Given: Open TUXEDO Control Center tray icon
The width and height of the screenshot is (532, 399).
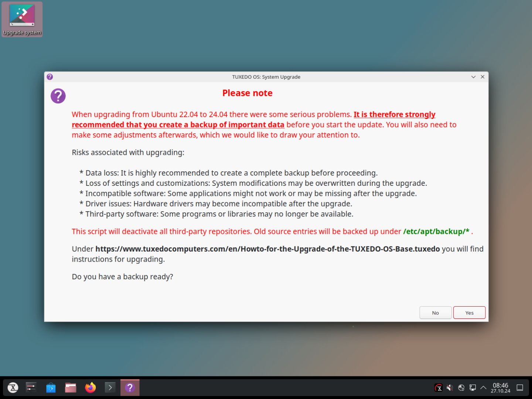Looking at the screenshot, I should click(x=439, y=388).
